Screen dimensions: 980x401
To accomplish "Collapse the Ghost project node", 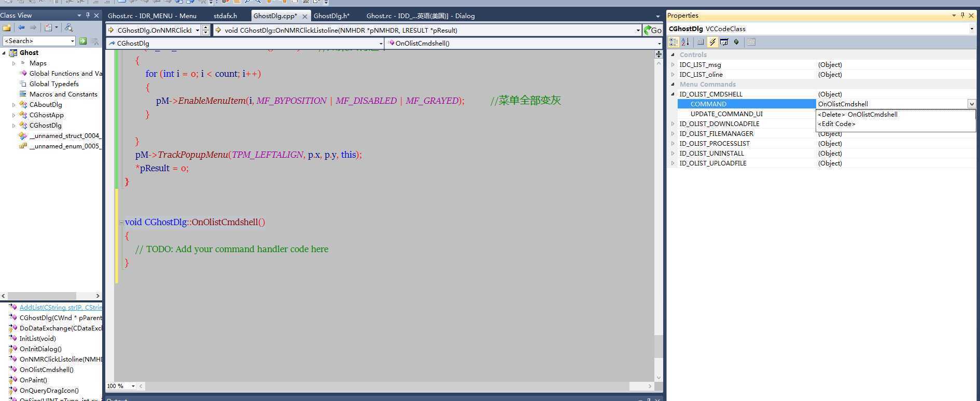I will (x=4, y=53).
